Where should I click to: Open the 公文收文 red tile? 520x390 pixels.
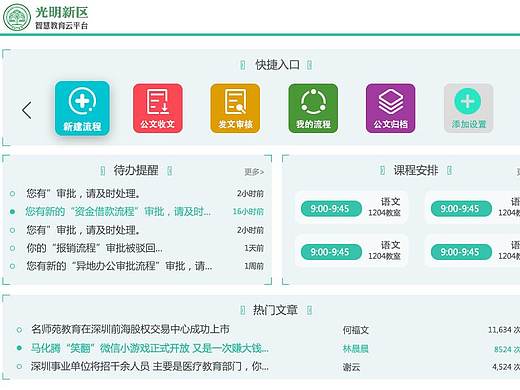click(158, 108)
